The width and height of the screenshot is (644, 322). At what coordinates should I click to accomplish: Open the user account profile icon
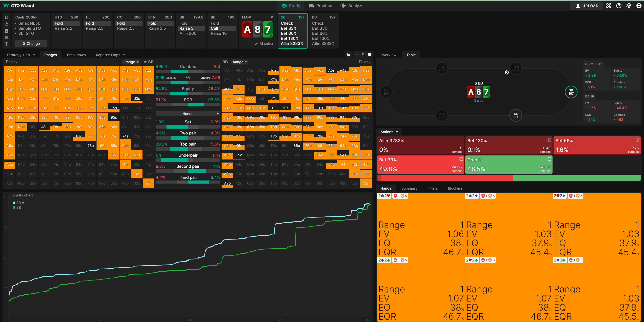coord(639,6)
